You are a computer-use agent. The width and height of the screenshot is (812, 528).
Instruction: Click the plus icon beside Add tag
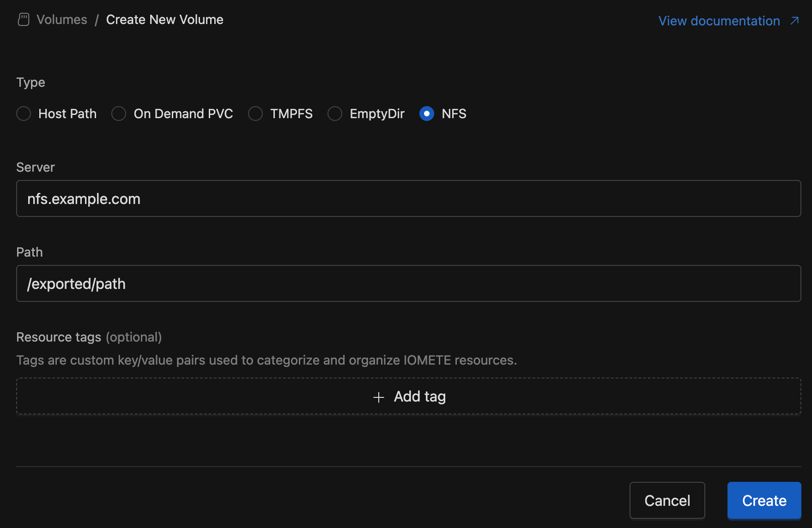[x=379, y=397]
